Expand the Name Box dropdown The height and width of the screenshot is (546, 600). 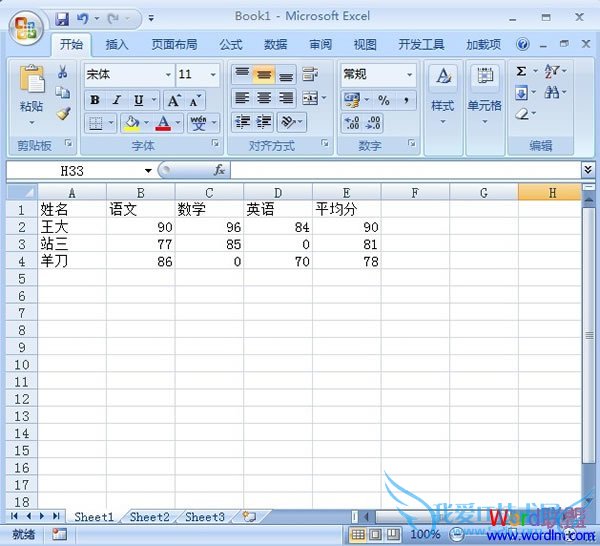click(x=148, y=171)
